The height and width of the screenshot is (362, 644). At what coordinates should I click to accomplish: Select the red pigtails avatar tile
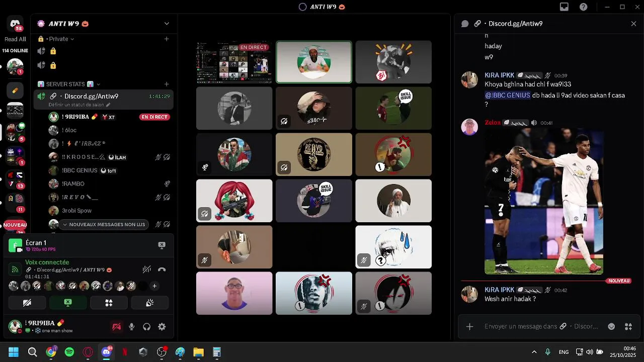click(234, 201)
